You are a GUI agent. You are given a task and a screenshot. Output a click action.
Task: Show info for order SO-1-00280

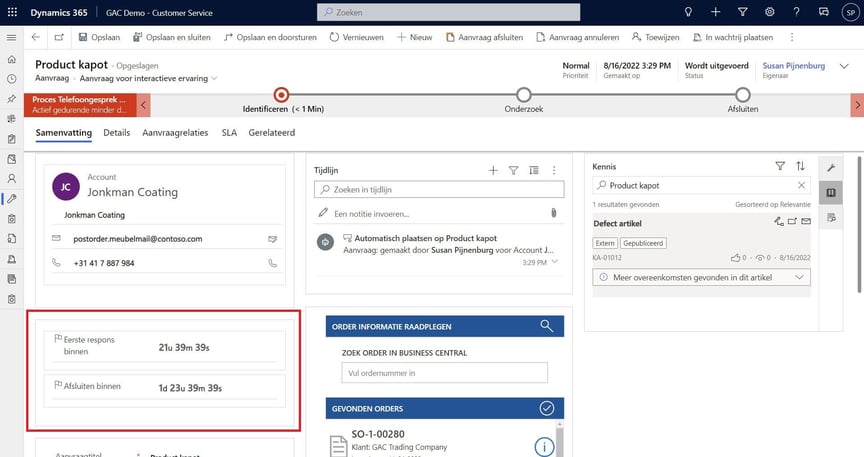[544, 447]
